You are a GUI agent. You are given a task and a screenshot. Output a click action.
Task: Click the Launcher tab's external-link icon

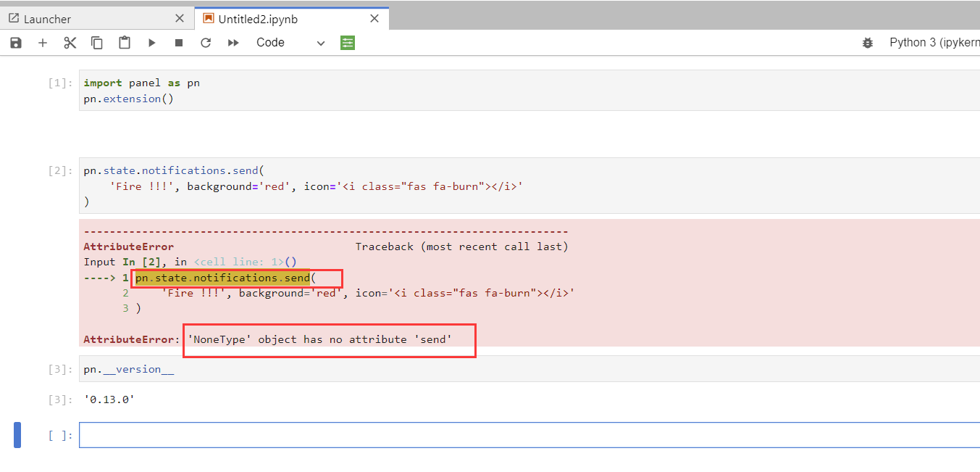click(x=13, y=18)
